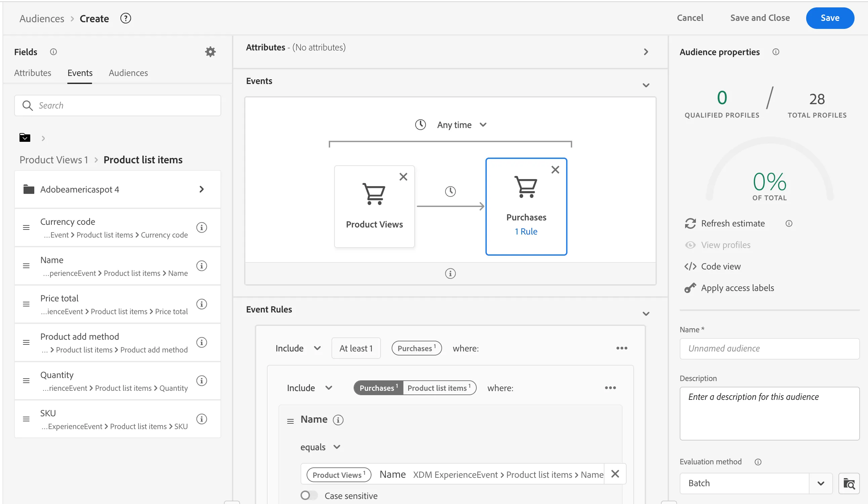Remove Product Views Name value from rule
This screenshot has width=868, height=504.
(615, 474)
